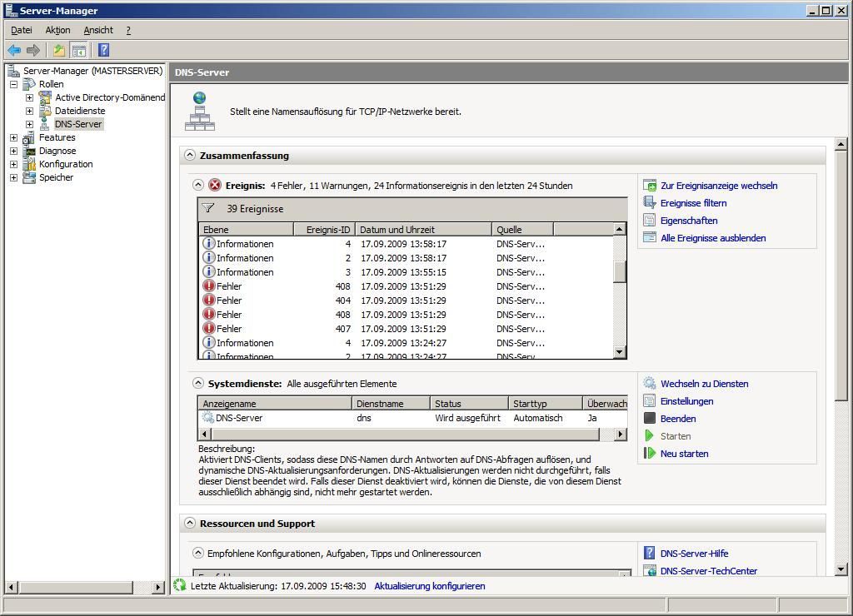
Task: Expand the DNS-Server tree node
Action: (29, 125)
